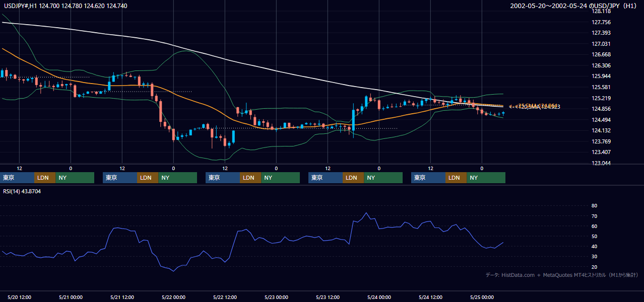The width and height of the screenshot is (644, 302).
Task: Click price axis label 125.944
Action: click(x=601, y=76)
